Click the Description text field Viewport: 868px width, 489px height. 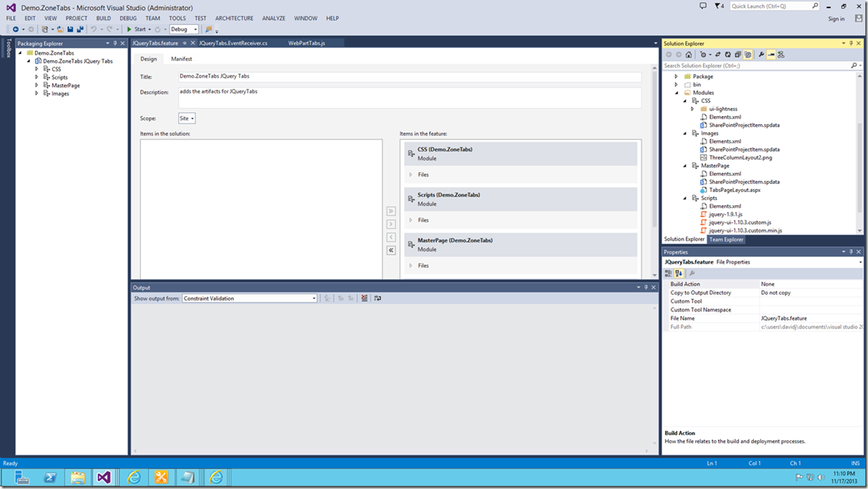[x=409, y=98]
